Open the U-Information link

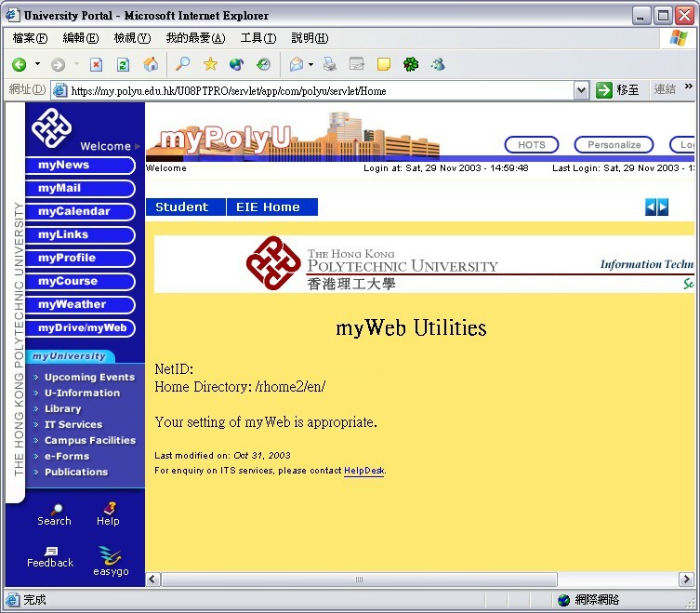coord(82,393)
